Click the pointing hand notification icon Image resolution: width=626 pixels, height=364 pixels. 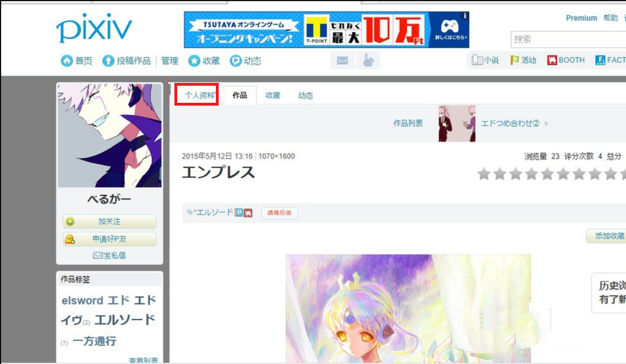tap(368, 60)
